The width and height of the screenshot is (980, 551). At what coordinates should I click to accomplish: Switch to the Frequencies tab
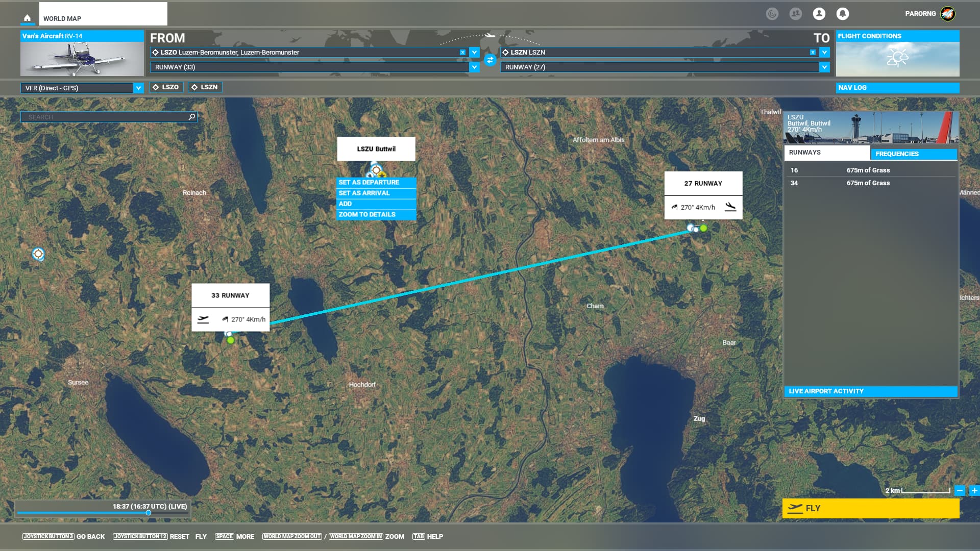pos(913,154)
